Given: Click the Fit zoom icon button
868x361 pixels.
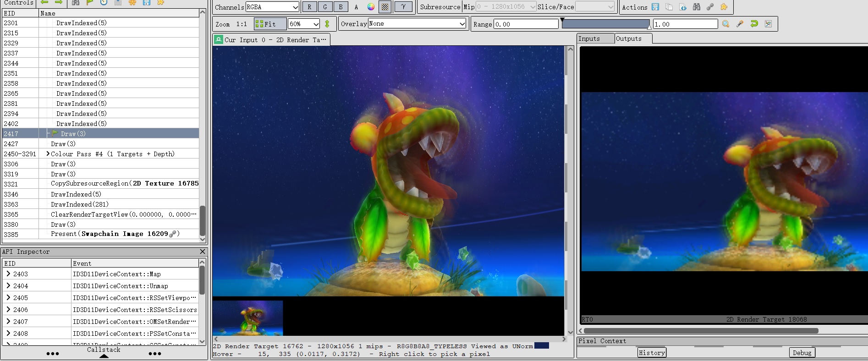Looking at the screenshot, I should tap(270, 24).
